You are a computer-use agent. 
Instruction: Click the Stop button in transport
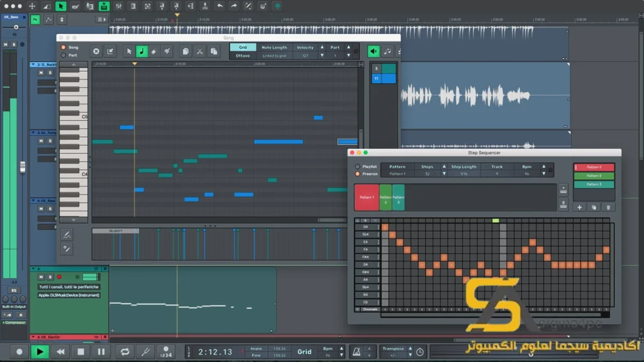(x=80, y=352)
